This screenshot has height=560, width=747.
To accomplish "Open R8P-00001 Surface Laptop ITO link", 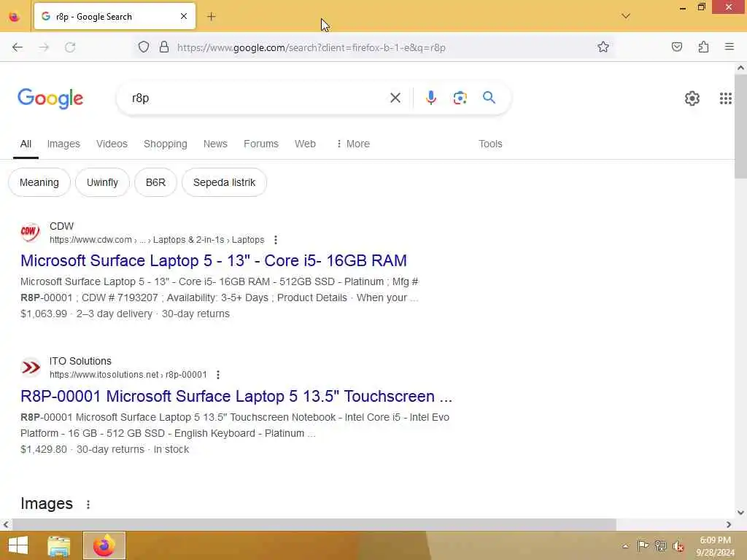I will pyautogui.click(x=236, y=396).
